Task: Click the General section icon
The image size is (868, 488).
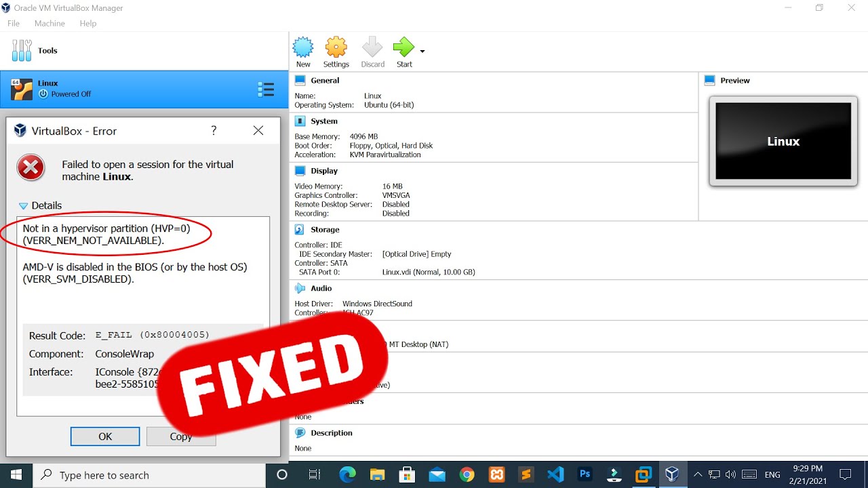Action: [300, 80]
